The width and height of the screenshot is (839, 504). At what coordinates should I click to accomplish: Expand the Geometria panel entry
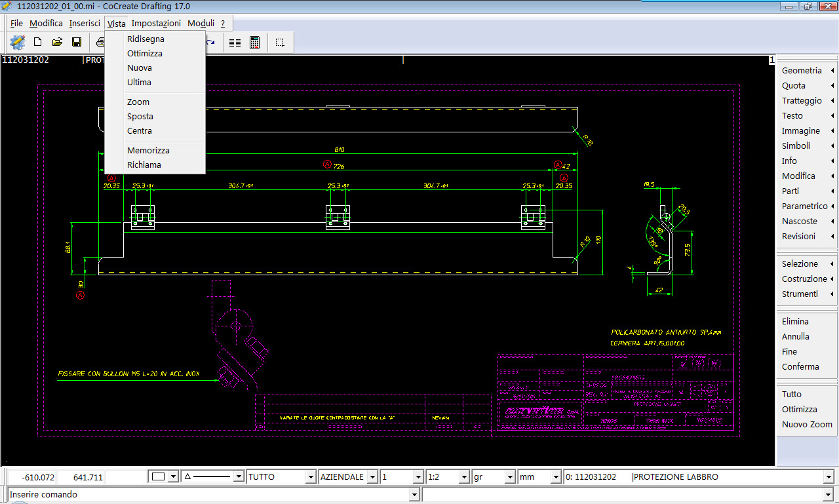[807, 70]
